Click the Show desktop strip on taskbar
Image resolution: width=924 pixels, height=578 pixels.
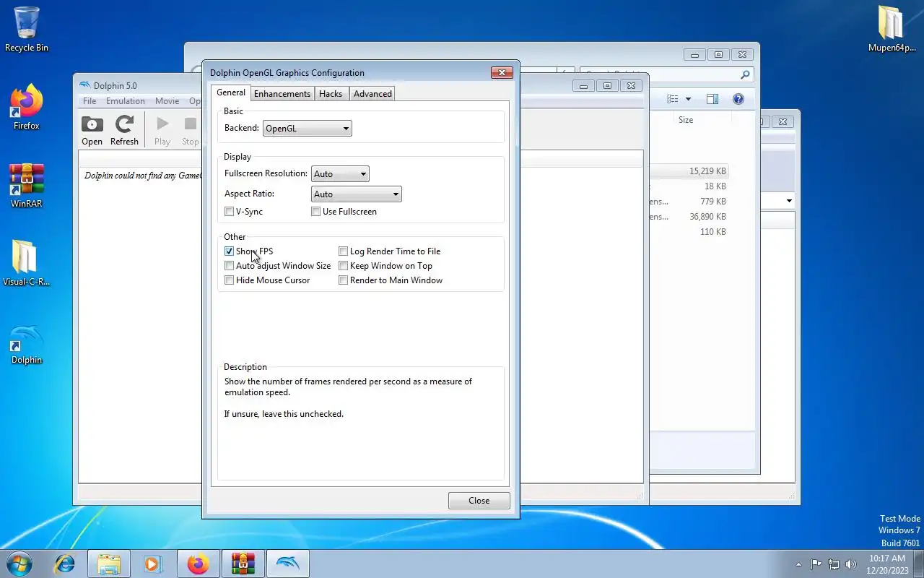click(919, 564)
